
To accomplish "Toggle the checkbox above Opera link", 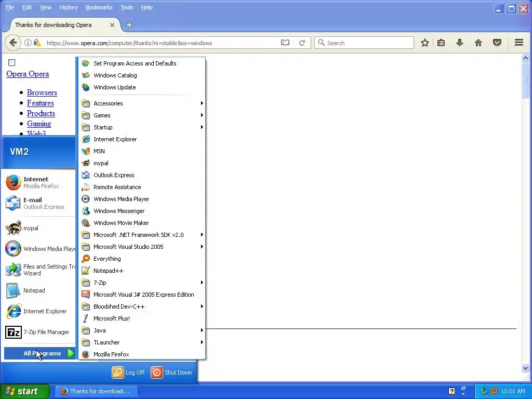I will tap(11, 62).
